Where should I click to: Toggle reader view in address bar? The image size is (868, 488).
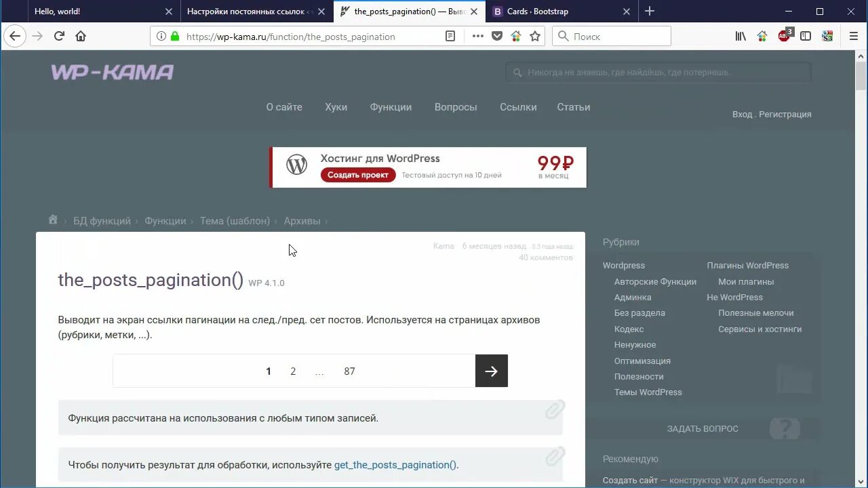pyautogui.click(x=450, y=37)
